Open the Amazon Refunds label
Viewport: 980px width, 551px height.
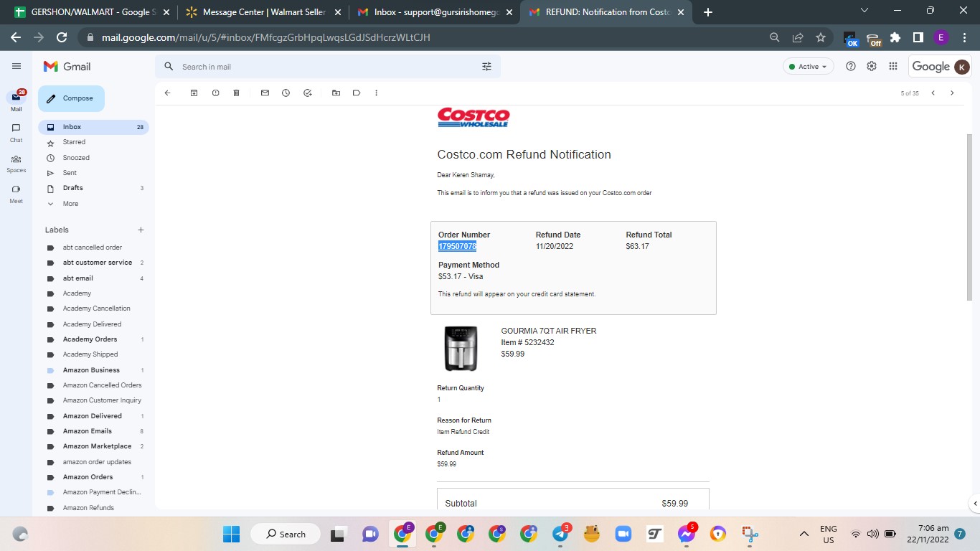pyautogui.click(x=88, y=508)
